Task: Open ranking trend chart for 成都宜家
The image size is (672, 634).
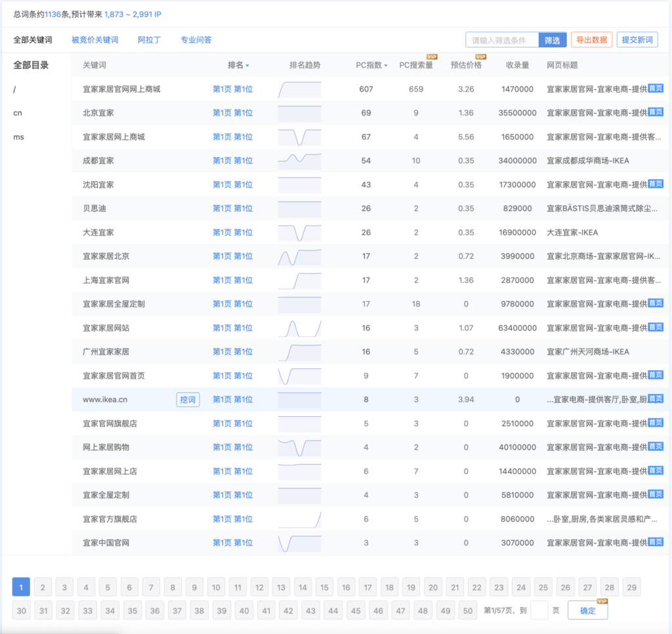Action: click(x=299, y=161)
